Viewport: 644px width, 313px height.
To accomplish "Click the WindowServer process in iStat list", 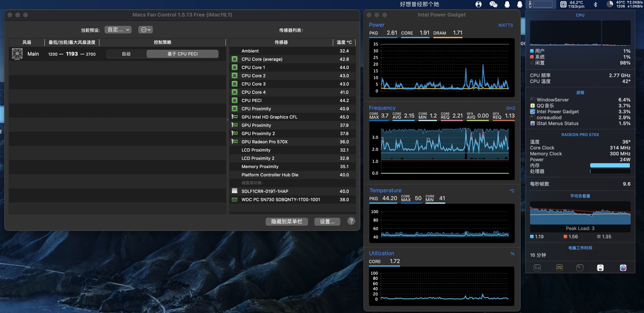I will pos(553,100).
